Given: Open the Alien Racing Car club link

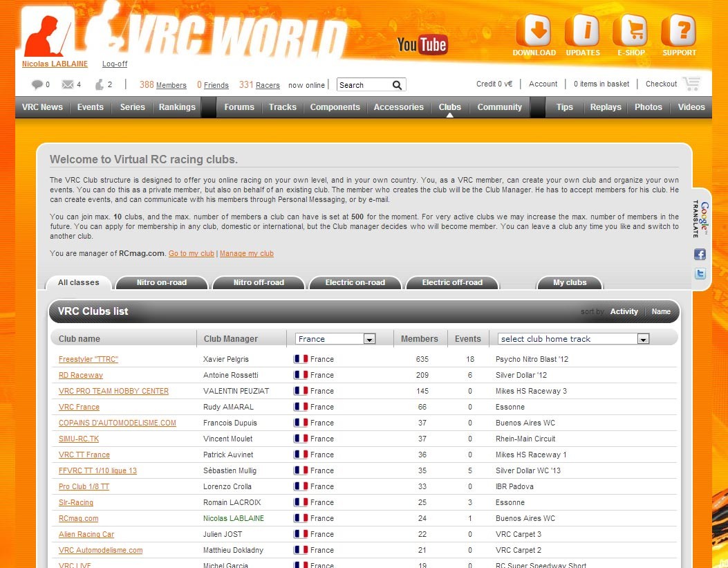Looking at the screenshot, I should point(86,534).
